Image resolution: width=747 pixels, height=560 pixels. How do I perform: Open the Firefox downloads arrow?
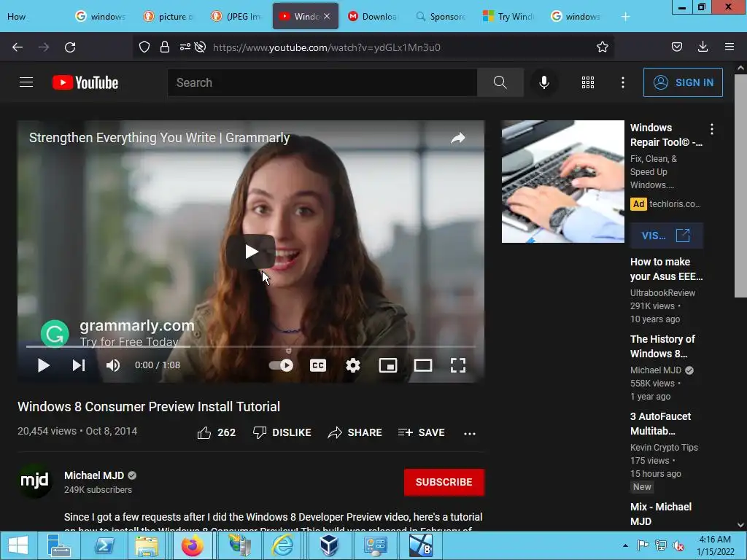coord(703,47)
